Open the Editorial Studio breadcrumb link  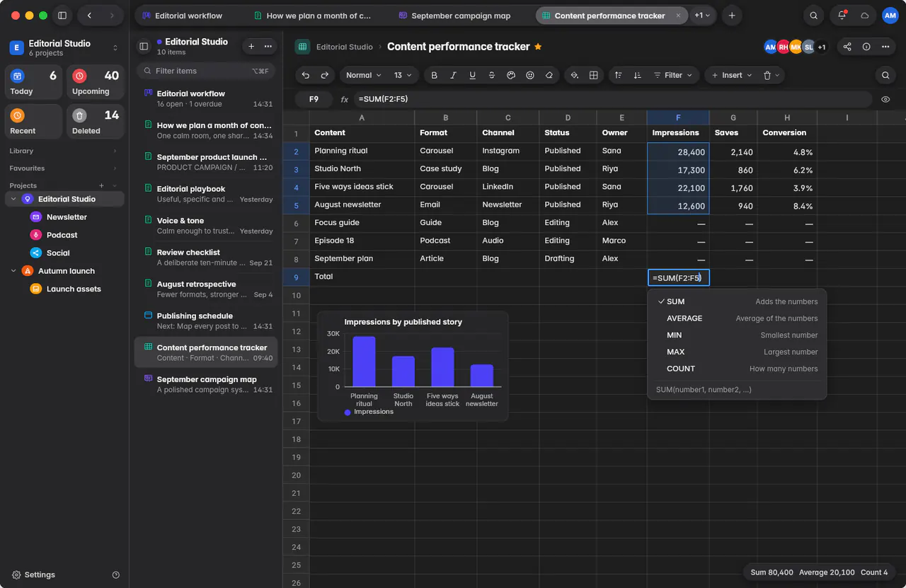click(344, 47)
